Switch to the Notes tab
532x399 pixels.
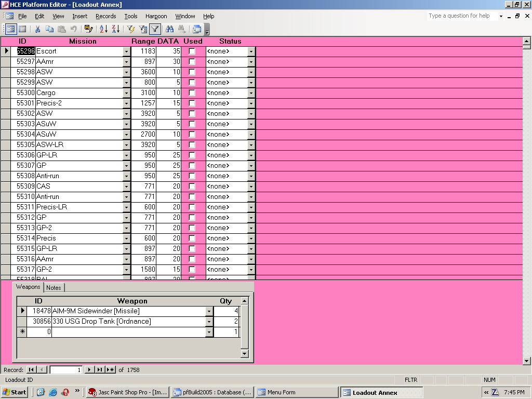coord(54,287)
